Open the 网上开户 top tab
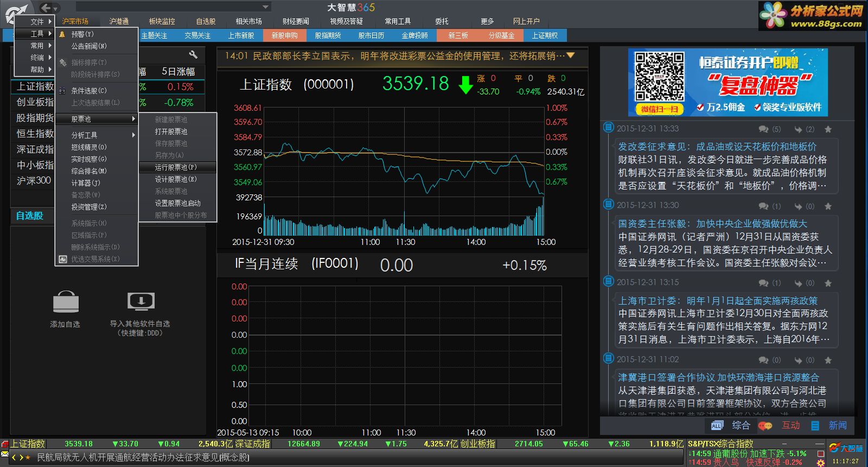 click(x=526, y=21)
